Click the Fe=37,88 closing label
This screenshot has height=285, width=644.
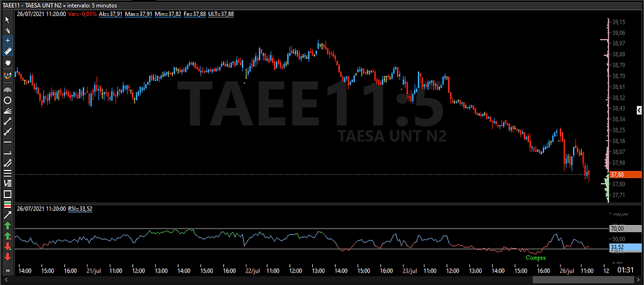(x=195, y=14)
